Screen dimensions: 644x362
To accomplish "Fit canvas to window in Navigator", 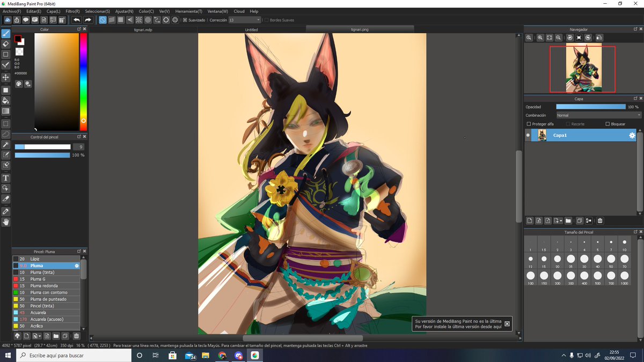I will 549,38.
